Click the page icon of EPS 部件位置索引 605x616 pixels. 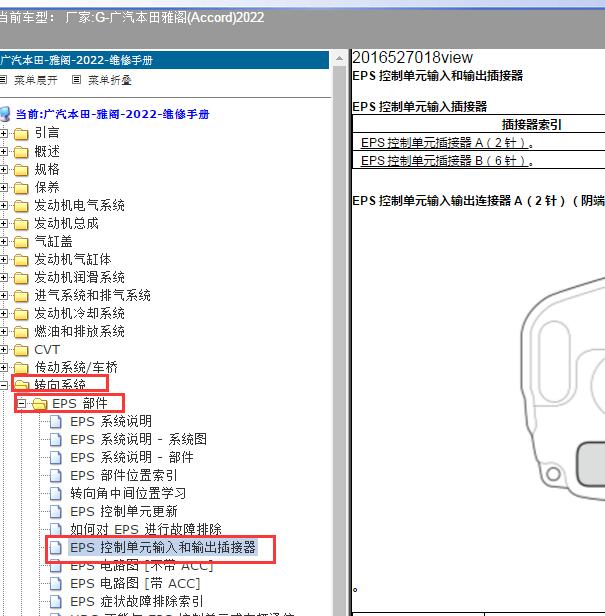click(56, 476)
